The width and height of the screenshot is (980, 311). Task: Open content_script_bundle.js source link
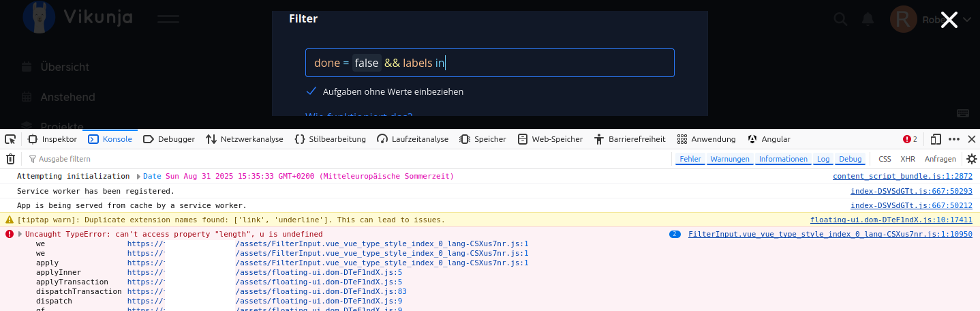click(902, 177)
